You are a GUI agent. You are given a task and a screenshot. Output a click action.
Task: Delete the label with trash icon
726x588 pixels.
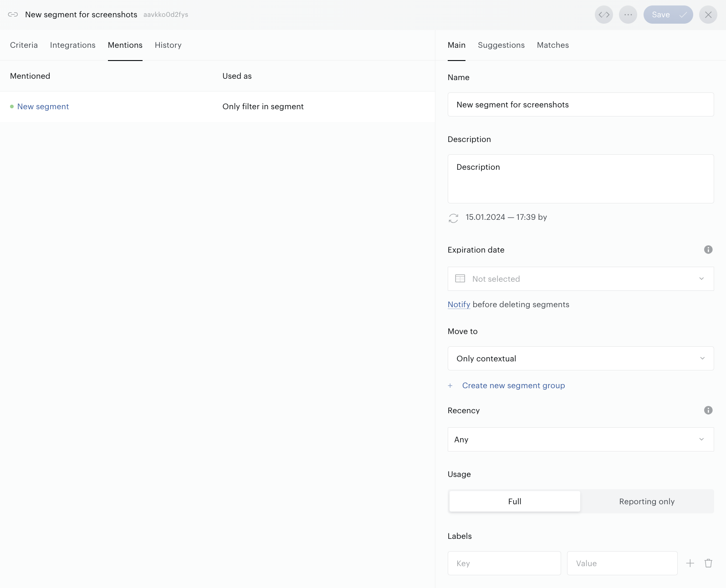708,563
